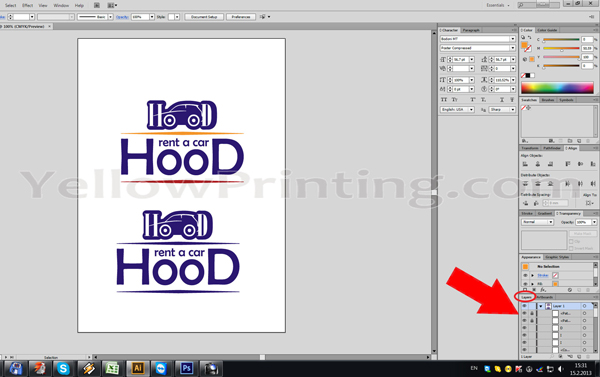Toggle the Underline text button
Viewport: 600px width, 377px height.
[502, 100]
